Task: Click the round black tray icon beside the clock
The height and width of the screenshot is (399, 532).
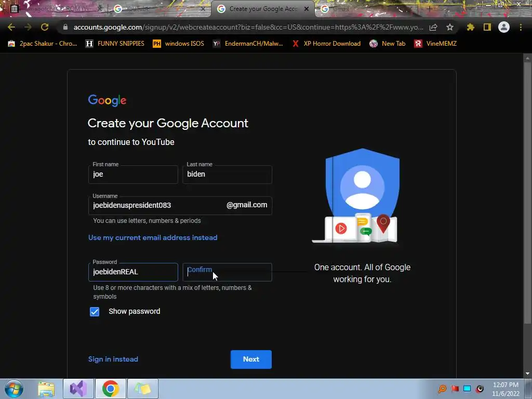Action: point(480,389)
